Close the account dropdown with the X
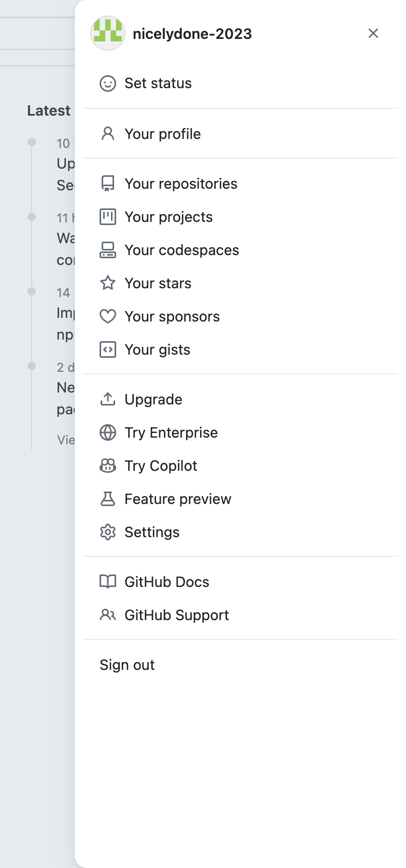The image size is (406, 868). pyautogui.click(x=373, y=33)
